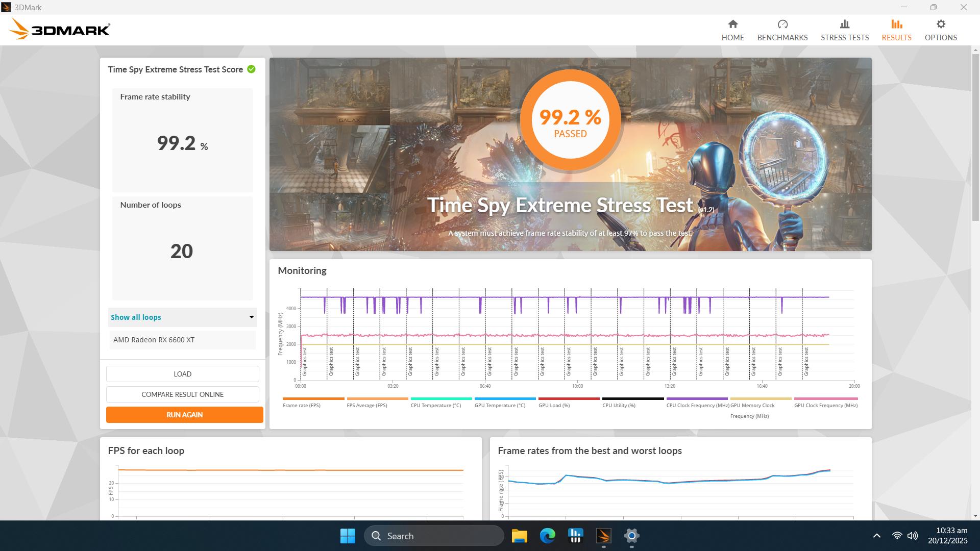This screenshot has width=980, height=551.
Task: Open the Options page
Action: tap(941, 30)
